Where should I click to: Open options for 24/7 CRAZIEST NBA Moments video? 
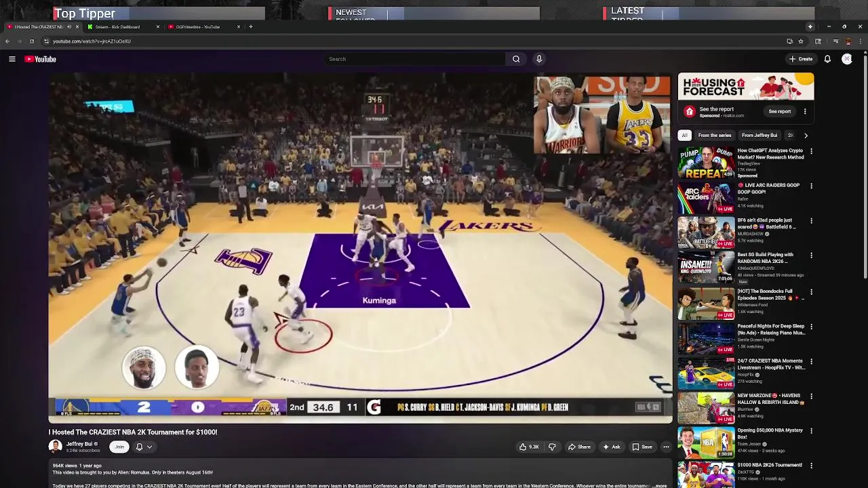point(811,361)
